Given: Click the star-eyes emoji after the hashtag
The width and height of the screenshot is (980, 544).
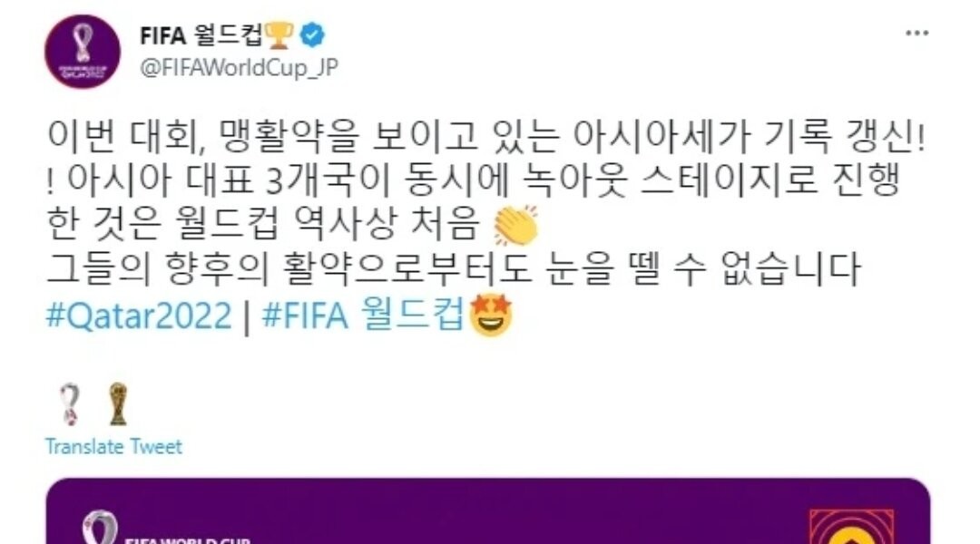Looking at the screenshot, I should [491, 316].
